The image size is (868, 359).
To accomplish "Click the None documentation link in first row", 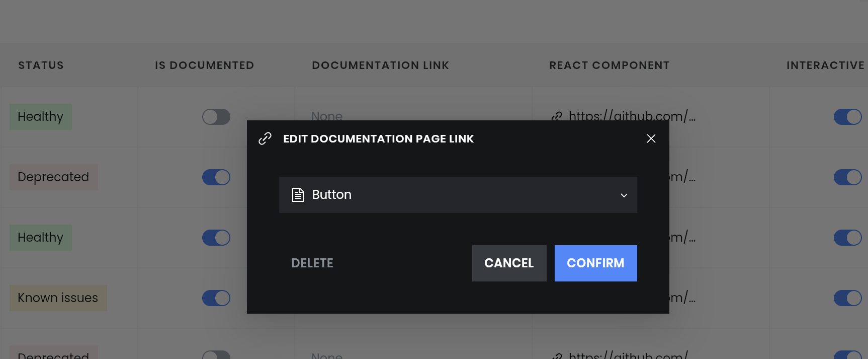I will [327, 116].
